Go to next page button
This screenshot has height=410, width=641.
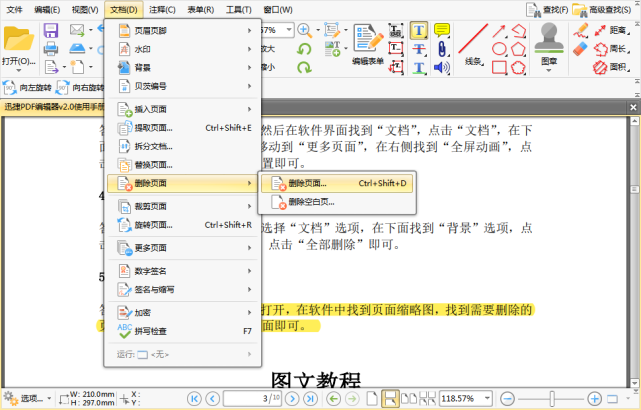pyautogui.click(x=292, y=398)
